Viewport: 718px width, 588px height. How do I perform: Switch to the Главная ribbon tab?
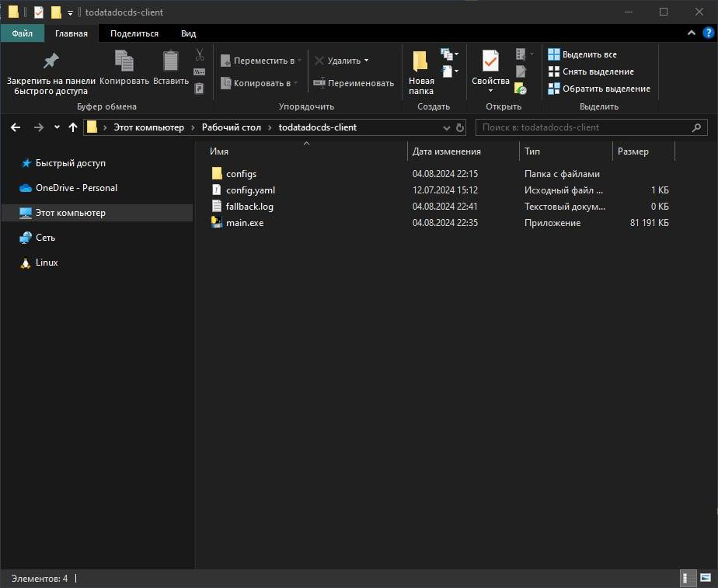point(71,33)
